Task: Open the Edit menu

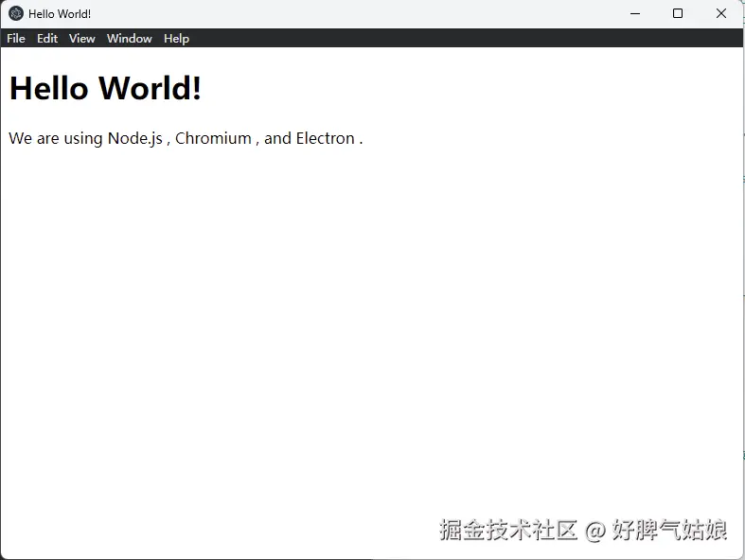Action: 47,39
